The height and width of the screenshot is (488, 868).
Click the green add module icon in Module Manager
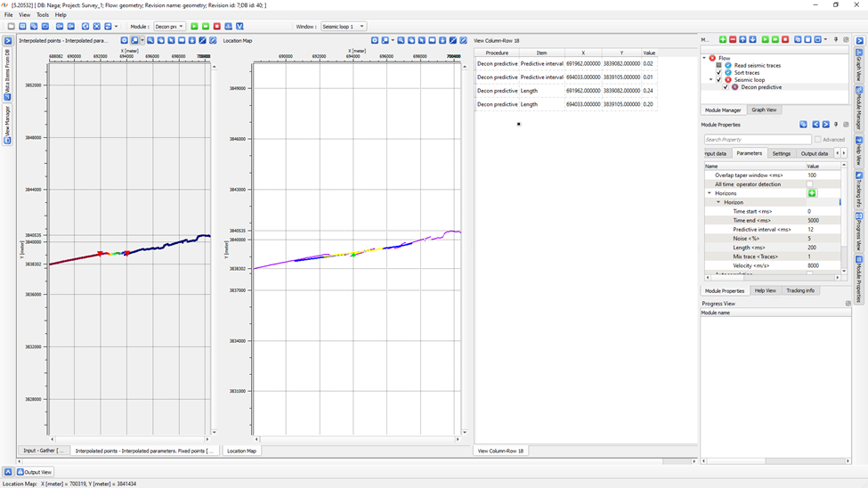pos(723,40)
